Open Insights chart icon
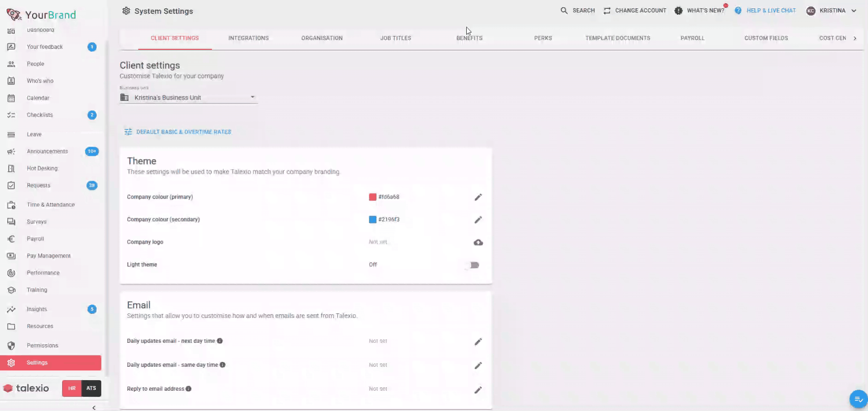This screenshot has height=411, width=868. pyautogui.click(x=12, y=310)
